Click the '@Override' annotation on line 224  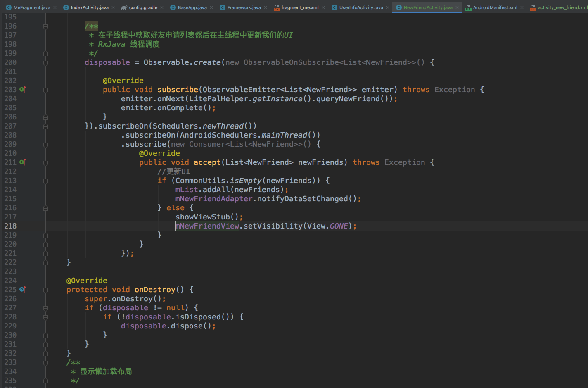pos(87,281)
